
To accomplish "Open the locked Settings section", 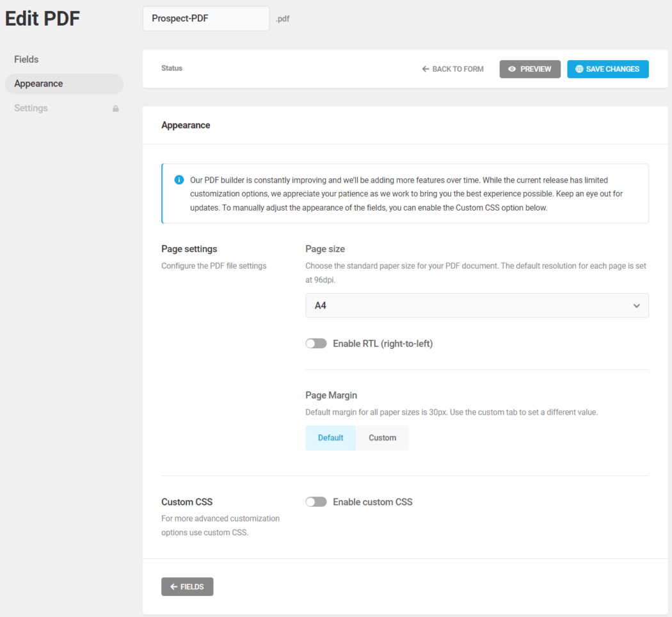I will pos(31,108).
